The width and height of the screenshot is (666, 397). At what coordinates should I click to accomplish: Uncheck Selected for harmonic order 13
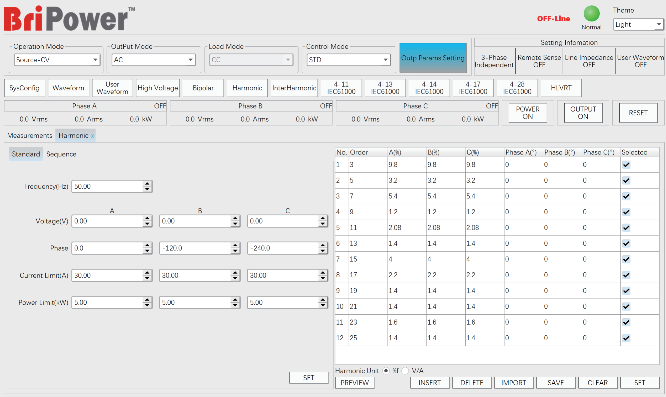[x=626, y=244]
